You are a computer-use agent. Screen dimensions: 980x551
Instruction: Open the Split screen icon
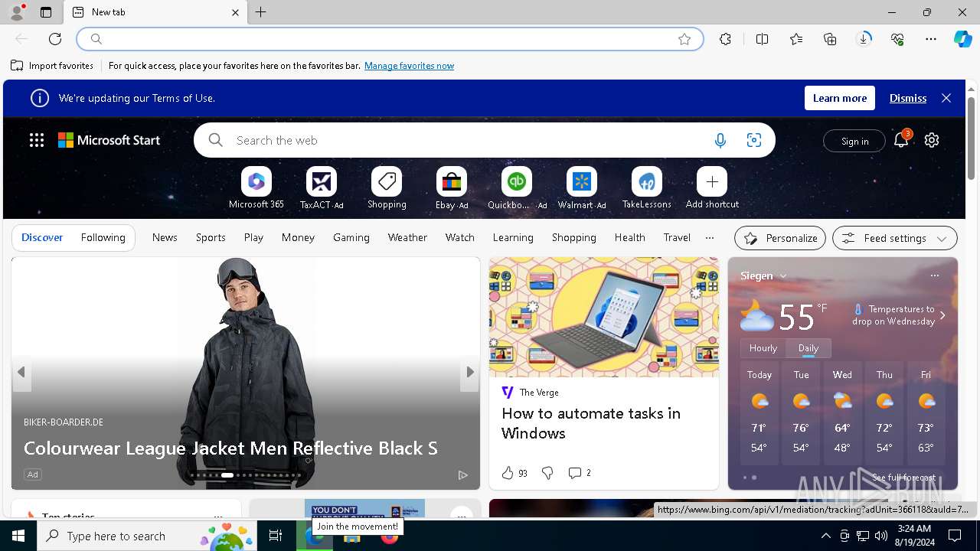(x=762, y=39)
